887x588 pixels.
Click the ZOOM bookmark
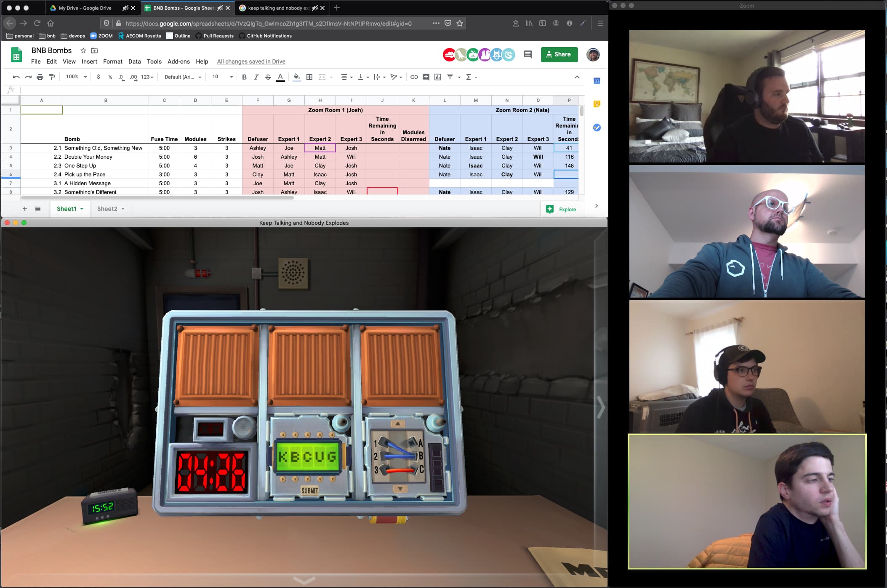[x=101, y=36]
